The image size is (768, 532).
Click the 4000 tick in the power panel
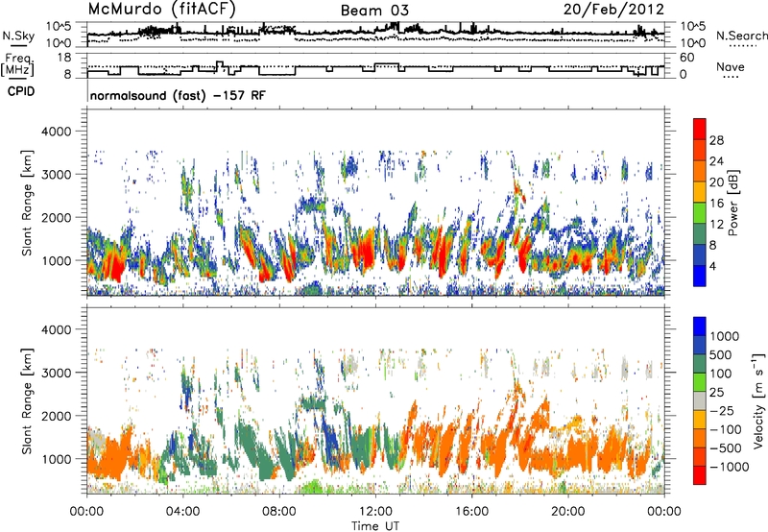tap(57, 132)
